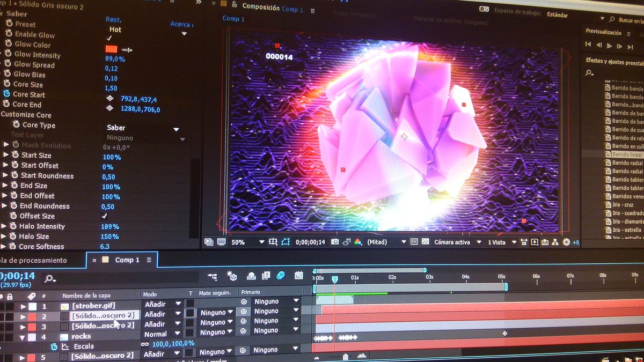Uncheck the Offset Size checkbox

[x=105, y=216]
